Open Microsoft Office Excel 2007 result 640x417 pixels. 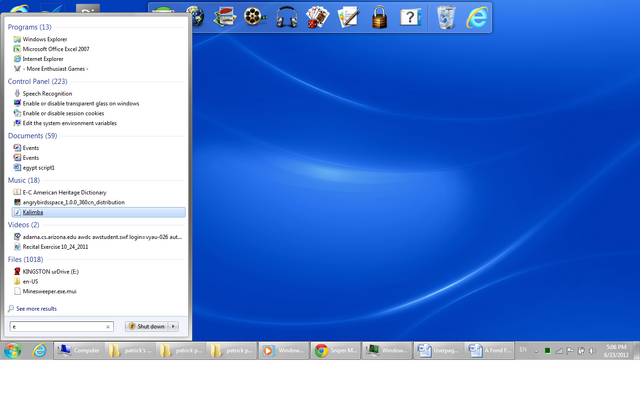(98, 49)
